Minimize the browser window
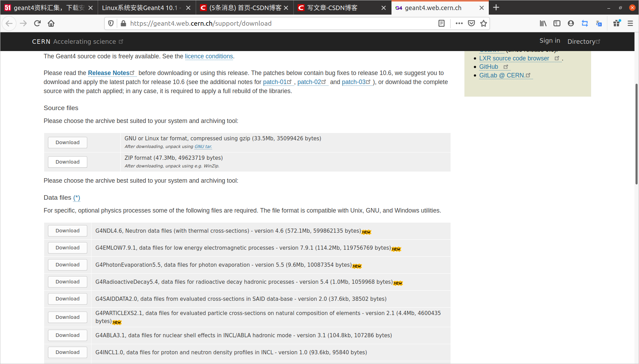The height and width of the screenshot is (364, 639). pyautogui.click(x=609, y=8)
